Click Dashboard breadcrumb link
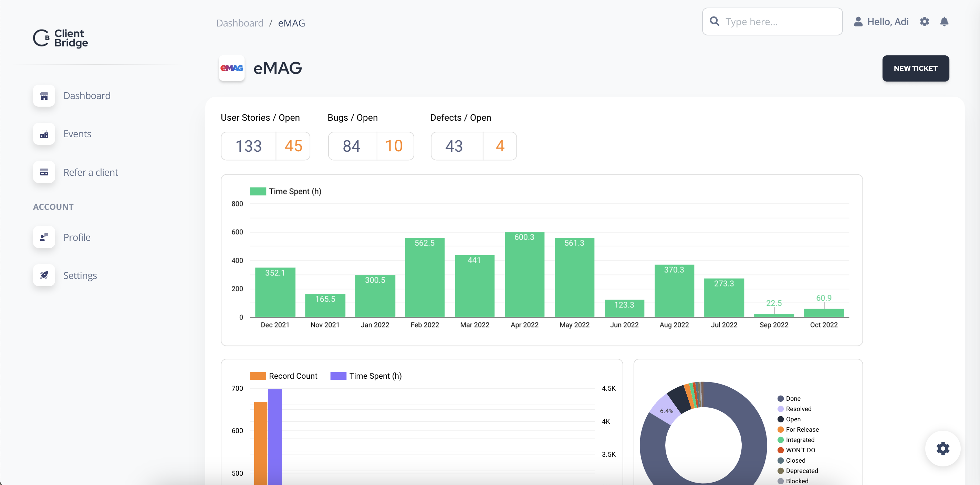 (240, 23)
